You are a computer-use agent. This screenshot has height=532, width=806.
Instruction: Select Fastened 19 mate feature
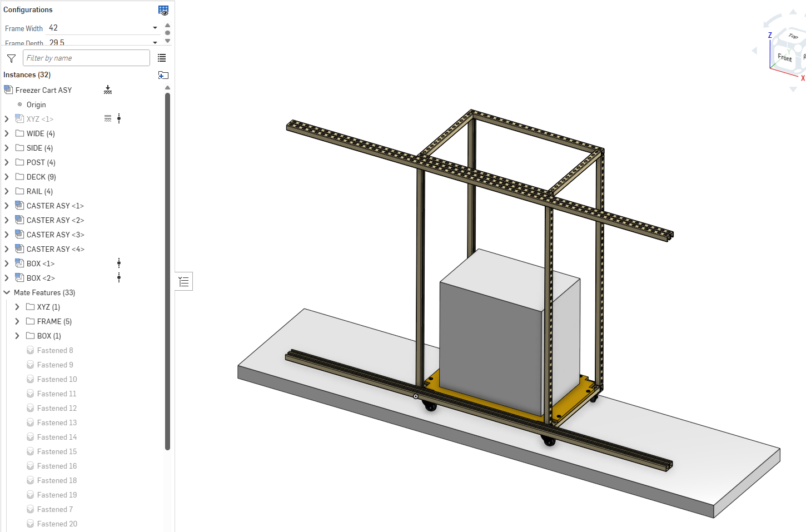(x=57, y=495)
